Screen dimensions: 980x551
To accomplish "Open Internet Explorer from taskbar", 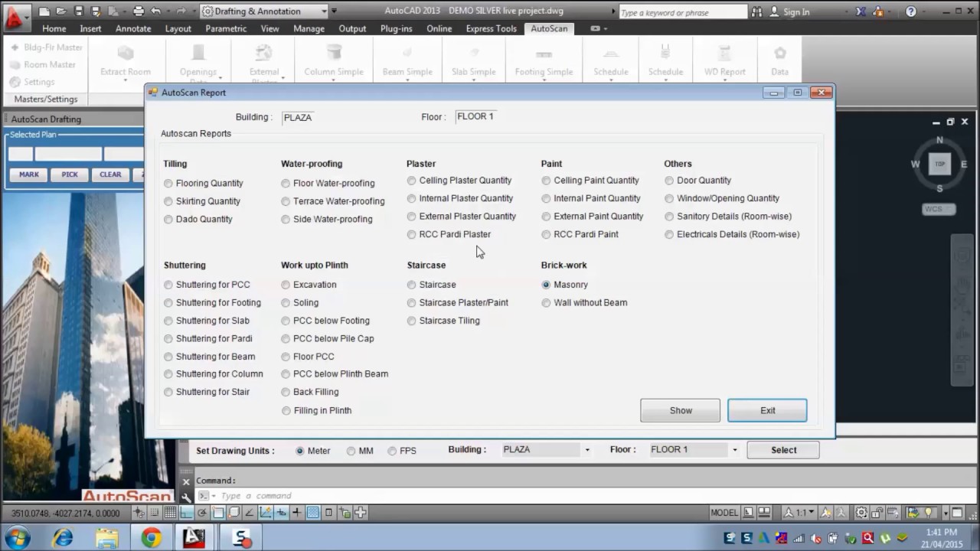I will click(63, 538).
